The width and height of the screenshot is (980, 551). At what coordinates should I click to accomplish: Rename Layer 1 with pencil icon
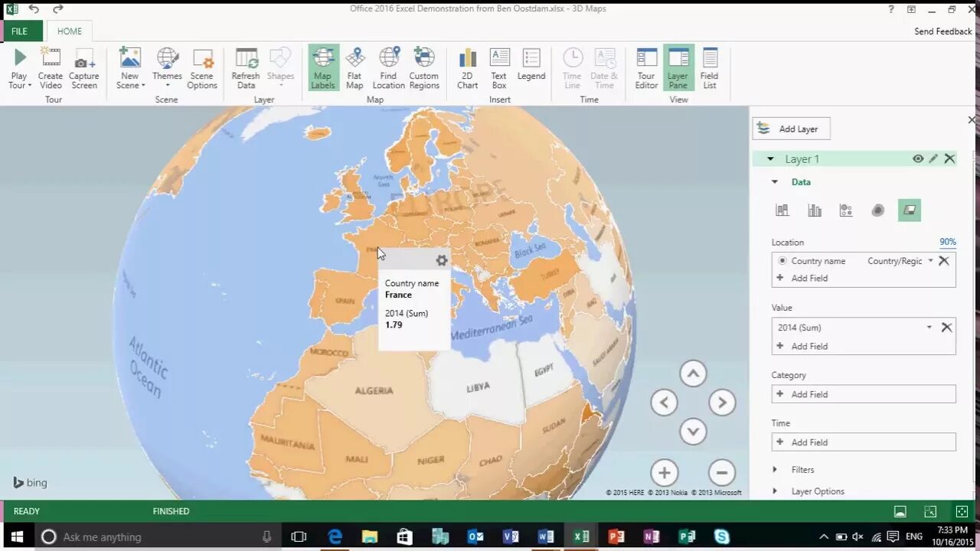(x=933, y=158)
